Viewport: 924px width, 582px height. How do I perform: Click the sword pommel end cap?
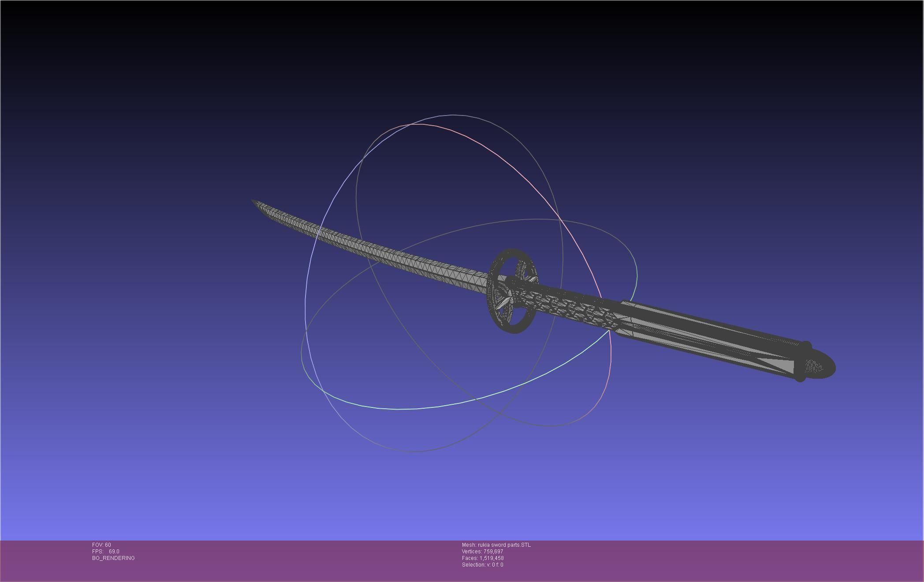(x=821, y=364)
